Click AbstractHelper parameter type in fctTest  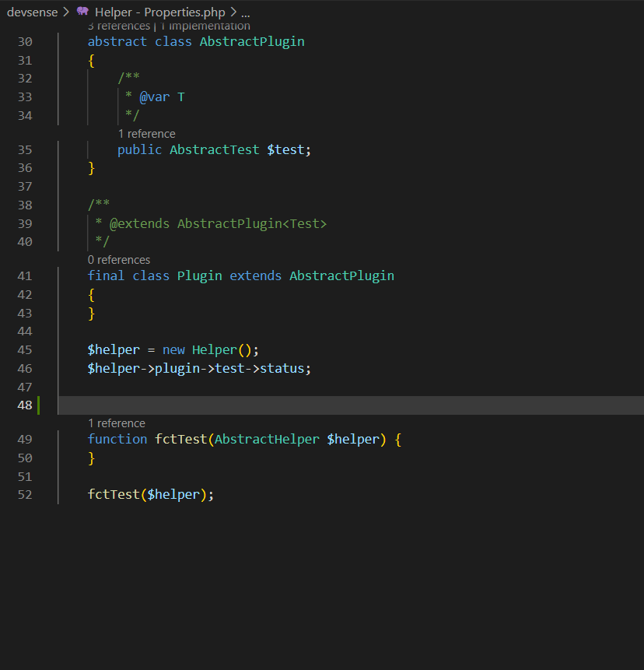267,440
